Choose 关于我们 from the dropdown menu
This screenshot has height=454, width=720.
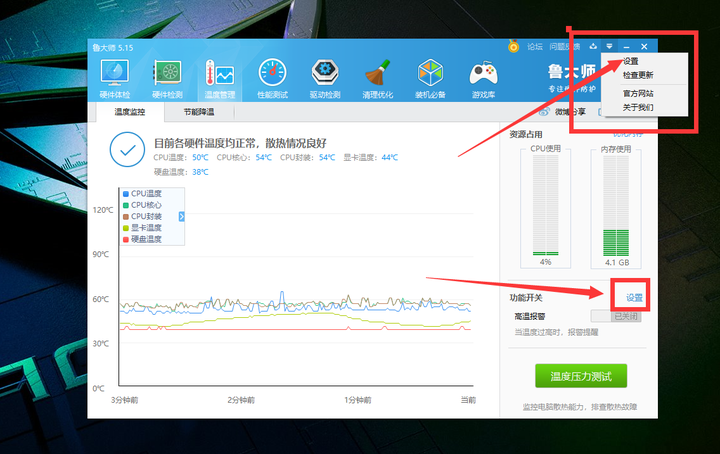[x=638, y=107]
